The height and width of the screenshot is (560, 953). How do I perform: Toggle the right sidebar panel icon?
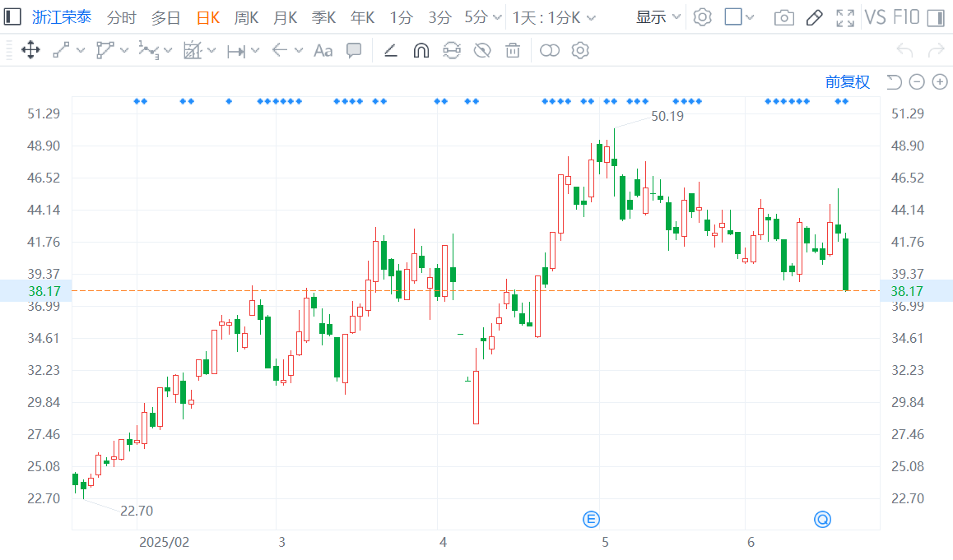936,17
